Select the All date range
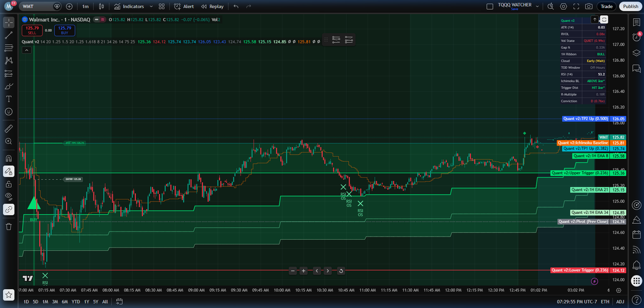Viewport: 644px width, 308px height. pyautogui.click(x=105, y=302)
